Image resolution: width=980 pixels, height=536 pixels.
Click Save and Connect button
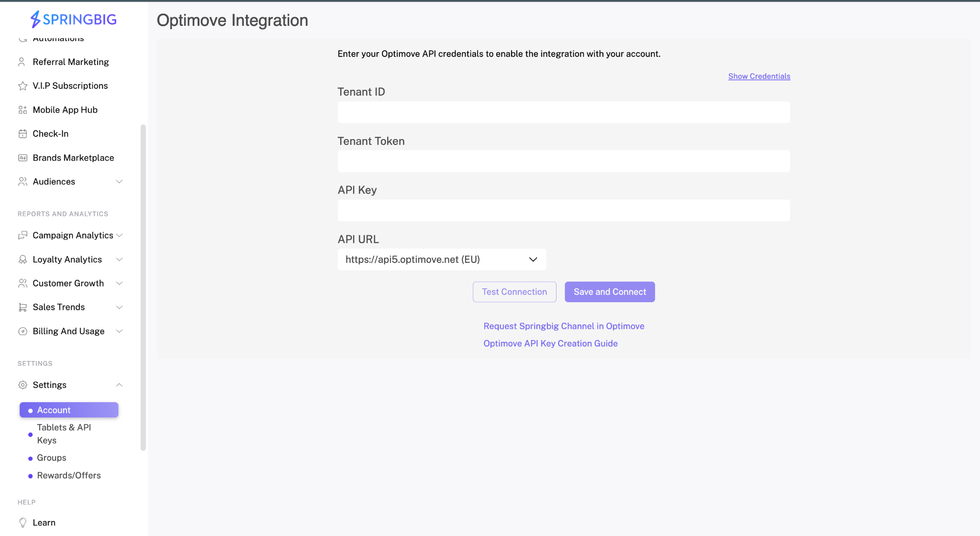610,292
